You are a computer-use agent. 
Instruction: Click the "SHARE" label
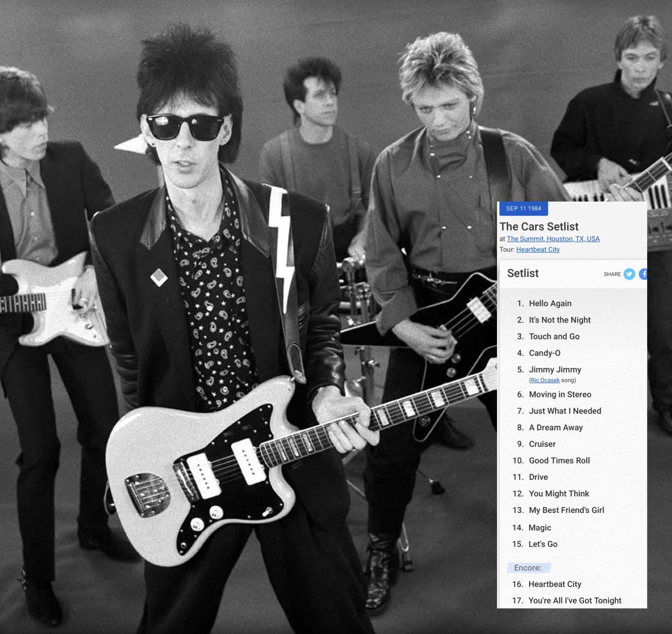click(612, 274)
